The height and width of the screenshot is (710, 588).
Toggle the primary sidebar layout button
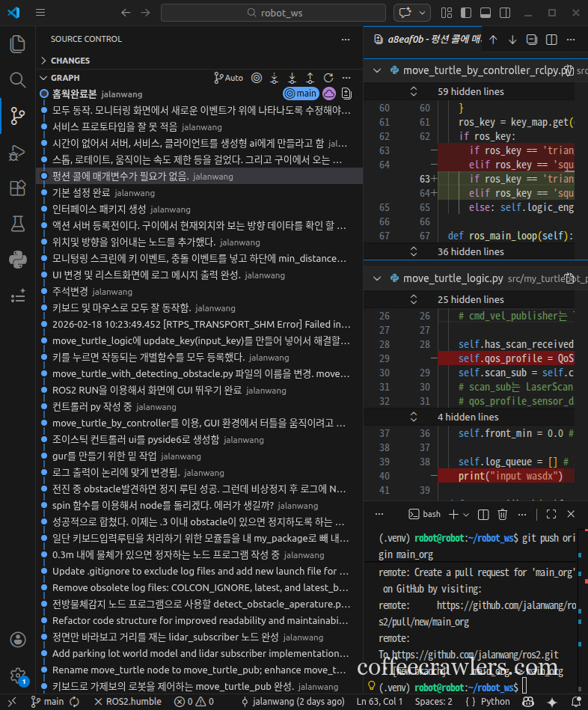465,13
